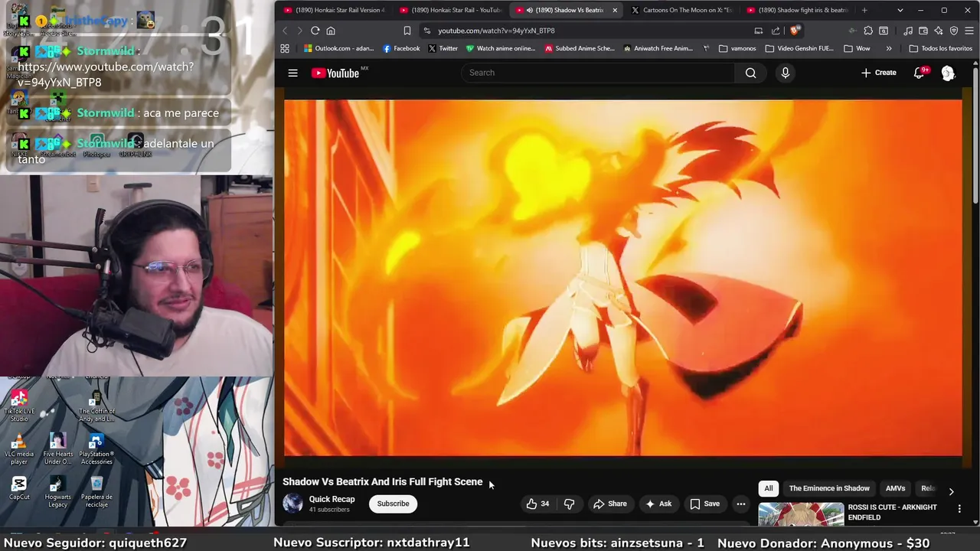The width and height of the screenshot is (980, 551).
Task: Like the video with thumbs up
Action: point(538,504)
